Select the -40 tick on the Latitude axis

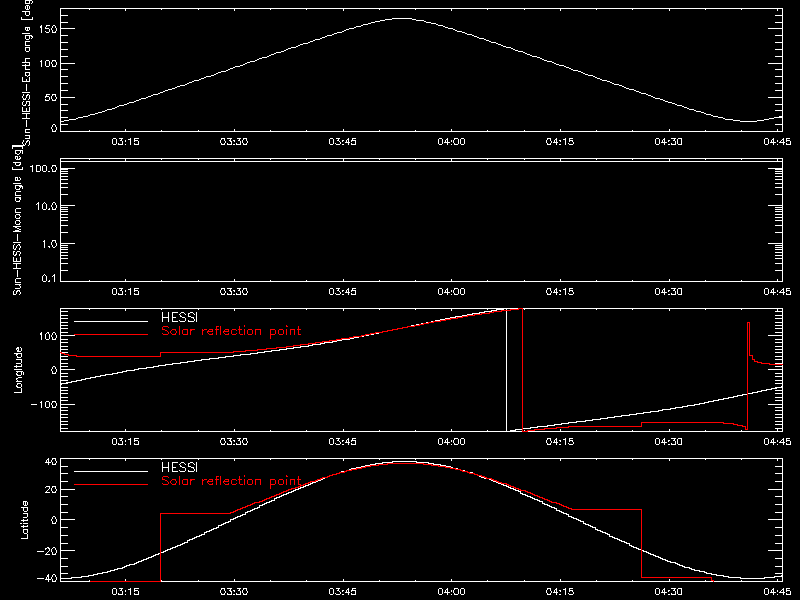coord(47,579)
